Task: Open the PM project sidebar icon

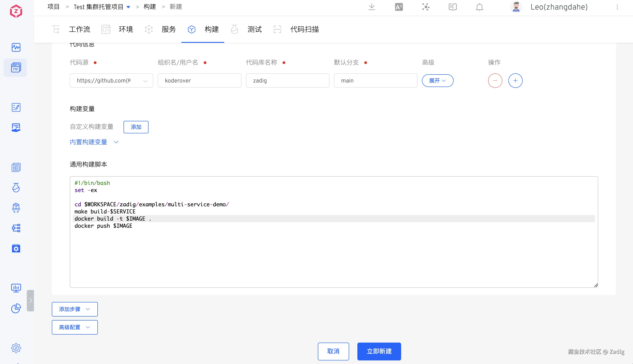Action: pyautogui.click(x=16, y=68)
